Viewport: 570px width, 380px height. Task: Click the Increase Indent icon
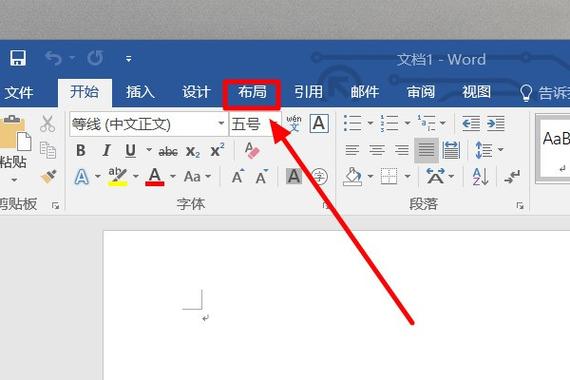[x=495, y=124]
